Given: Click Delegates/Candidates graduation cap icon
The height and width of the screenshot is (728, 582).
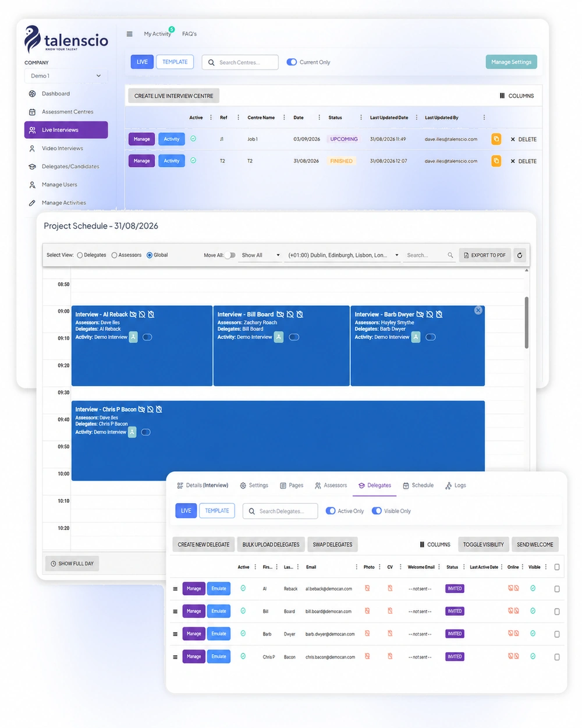Looking at the screenshot, I should (x=33, y=167).
